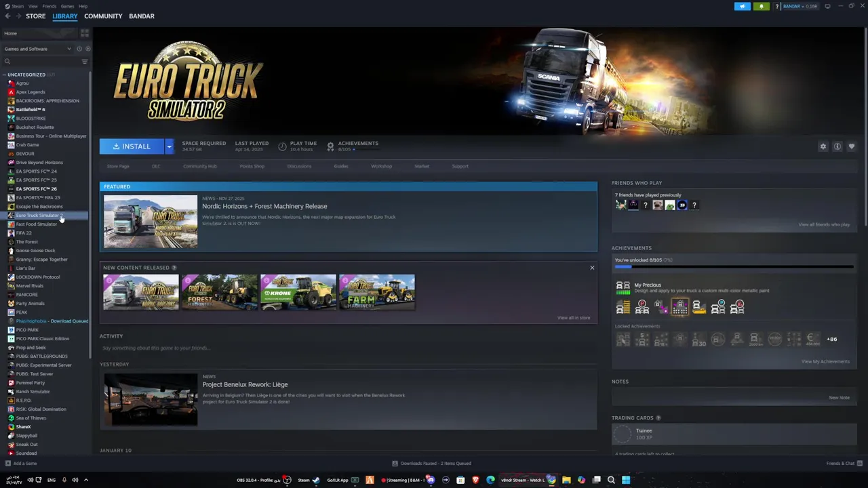
Task: Open the green notifications bell
Action: point(761,6)
